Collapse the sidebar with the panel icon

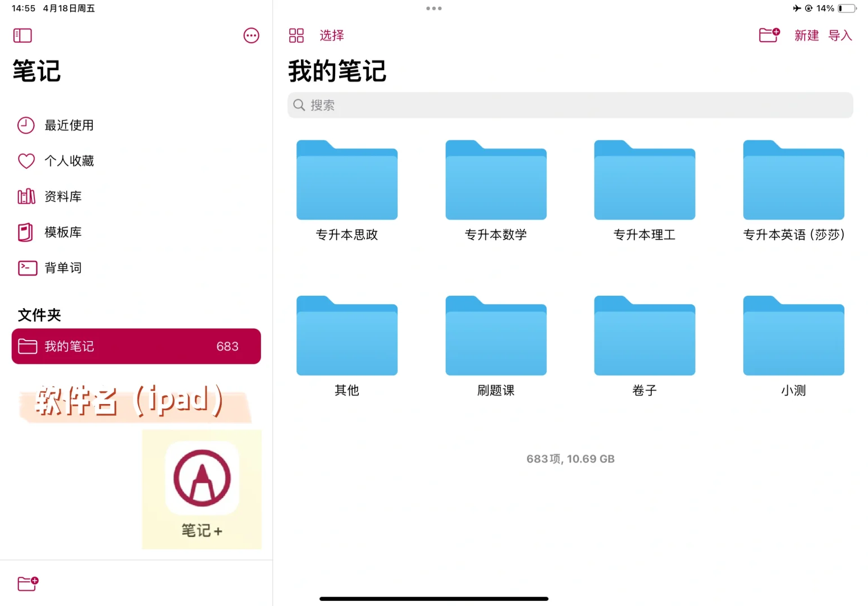click(22, 35)
